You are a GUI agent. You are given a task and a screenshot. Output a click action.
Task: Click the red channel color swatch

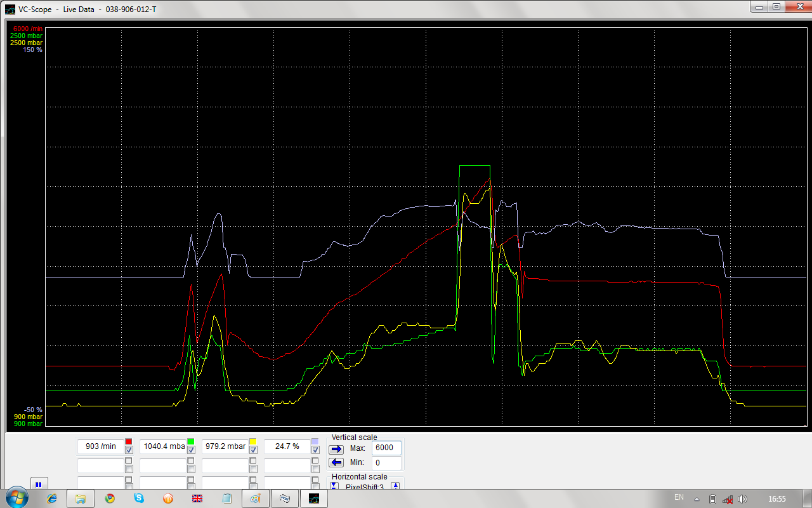tap(129, 441)
